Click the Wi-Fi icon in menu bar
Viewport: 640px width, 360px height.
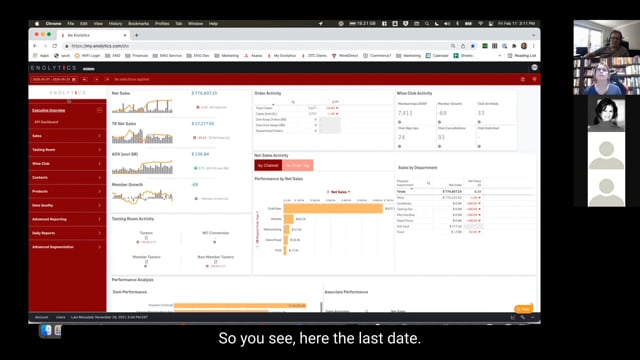pyautogui.click(x=480, y=24)
